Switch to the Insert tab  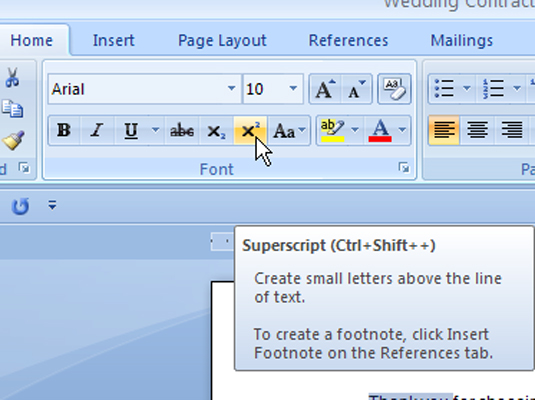[x=114, y=41]
